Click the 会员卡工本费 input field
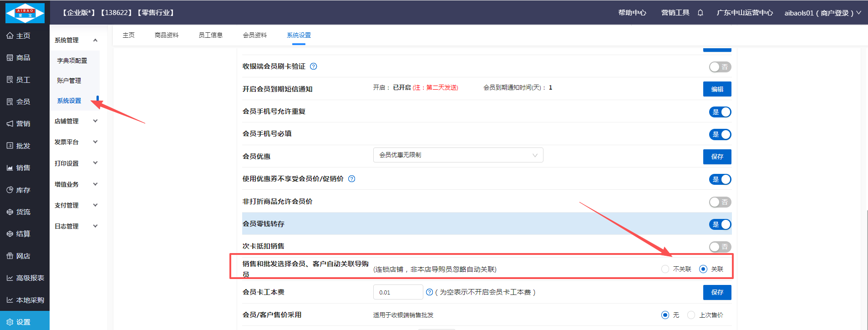The height and width of the screenshot is (330, 868). pyautogui.click(x=398, y=292)
